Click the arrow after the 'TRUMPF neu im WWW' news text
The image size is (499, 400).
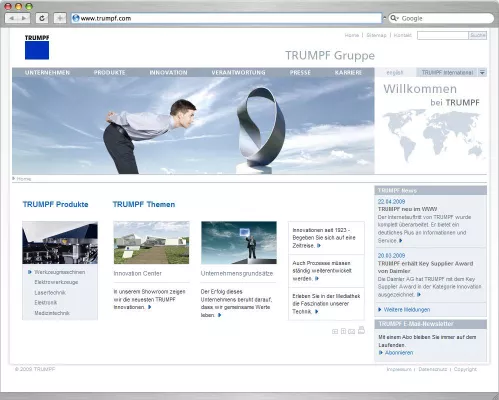click(x=401, y=241)
